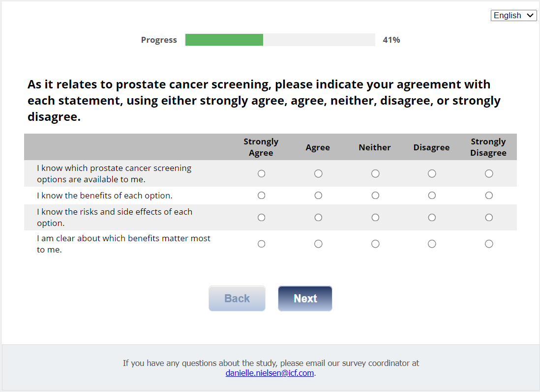Choose Neither for clear about which benefits matter
Image resolution: width=540 pixels, height=392 pixels.
375,244
